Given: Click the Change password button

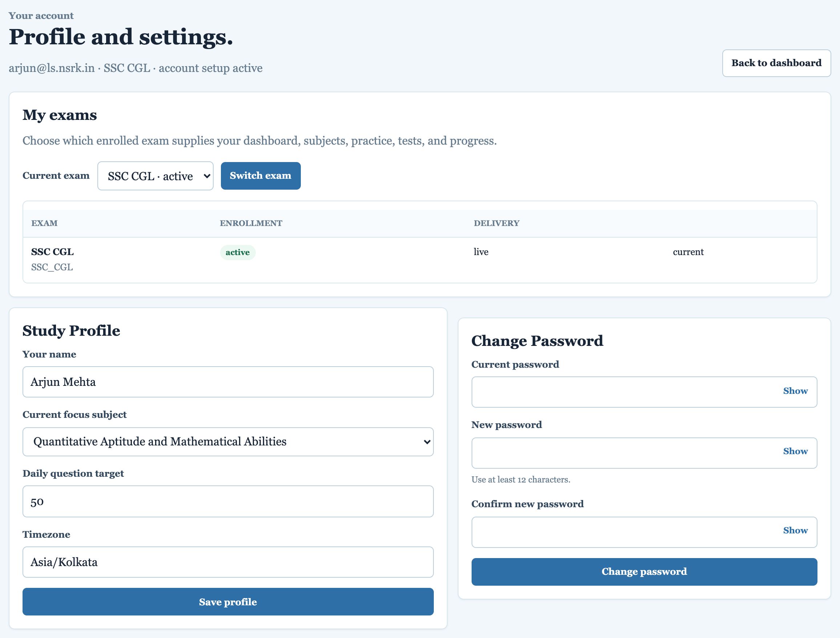Looking at the screenshot, I should (644, 572).
